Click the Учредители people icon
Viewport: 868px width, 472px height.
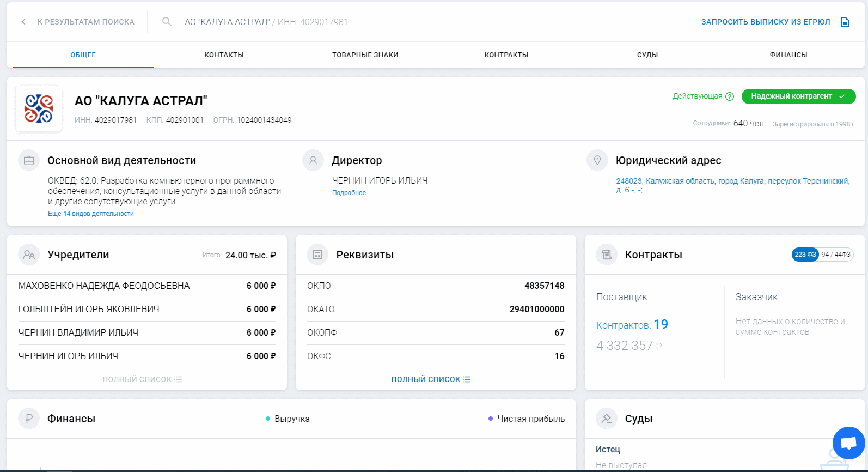(29, 255)
